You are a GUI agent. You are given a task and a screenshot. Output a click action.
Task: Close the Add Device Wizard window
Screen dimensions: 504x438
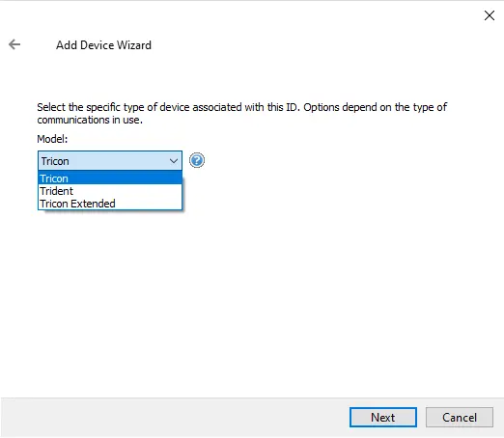(490, 15)
